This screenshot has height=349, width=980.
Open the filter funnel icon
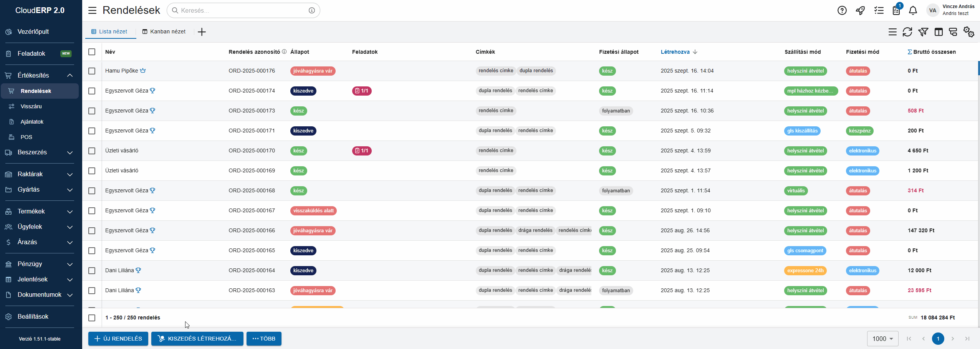[x=923, y=32]
